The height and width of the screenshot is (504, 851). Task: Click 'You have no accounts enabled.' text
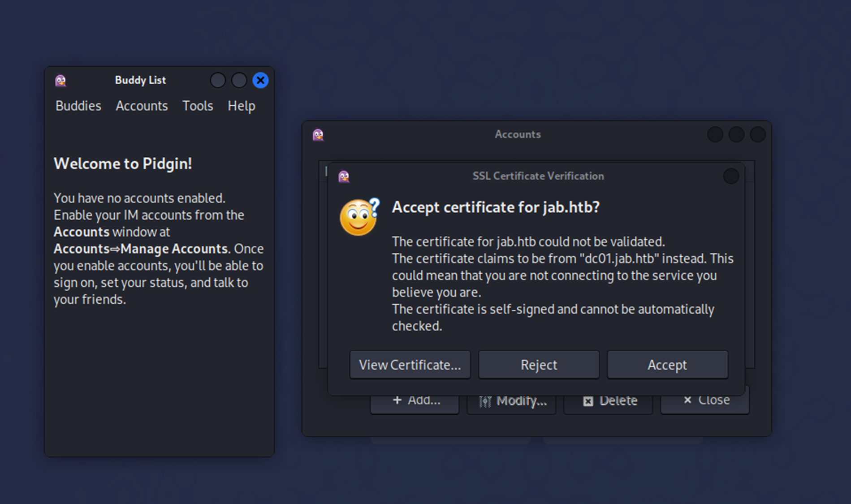pos(139,198)
